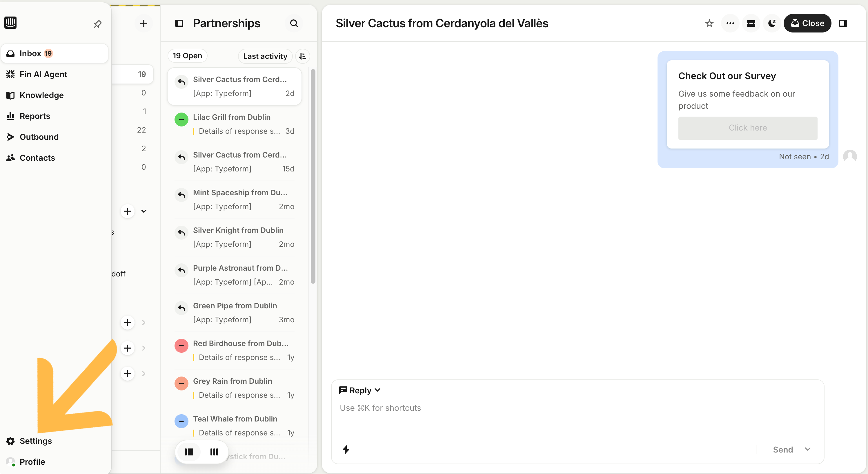868x474 pixels.
Task: Pin the sidebar navigation open
Action: click(97, 24)
